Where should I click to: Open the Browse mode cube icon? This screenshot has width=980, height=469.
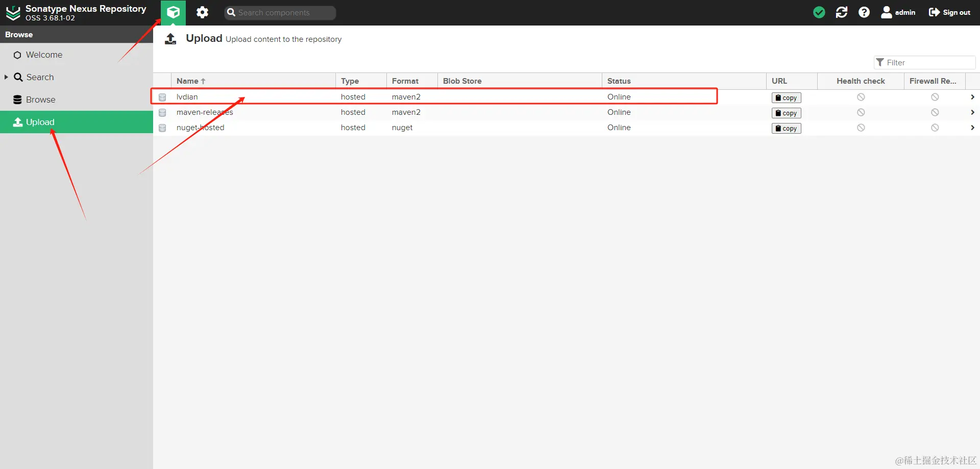[x=174, y=12]
